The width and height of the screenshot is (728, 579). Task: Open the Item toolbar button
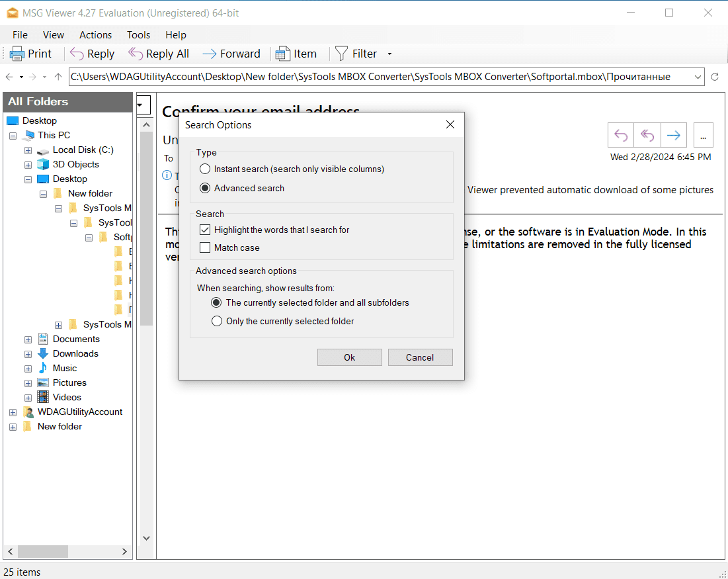point(296,54)
